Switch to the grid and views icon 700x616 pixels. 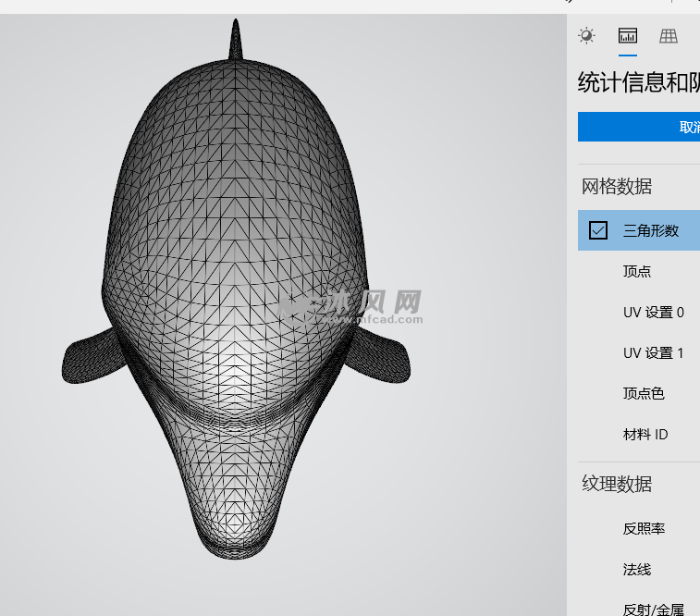(x=668, y=36)
